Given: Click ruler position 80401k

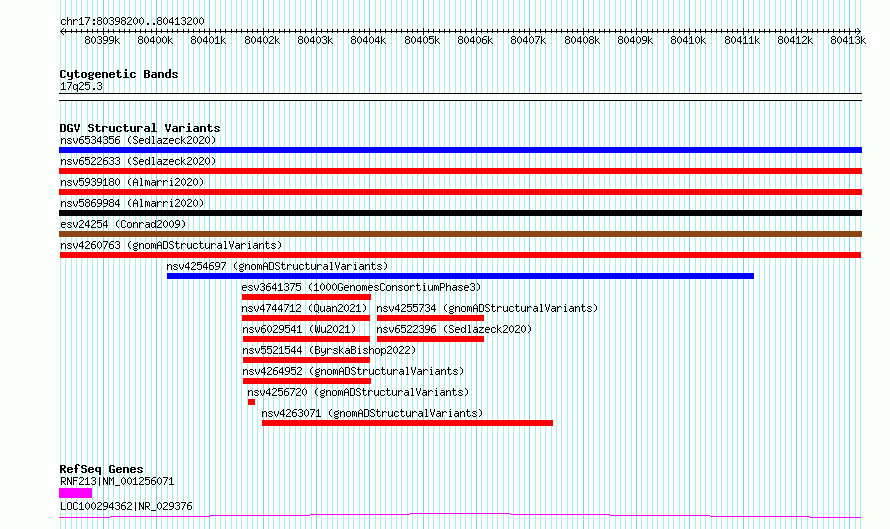Looking at the screenshot, I should click(208, 40).
